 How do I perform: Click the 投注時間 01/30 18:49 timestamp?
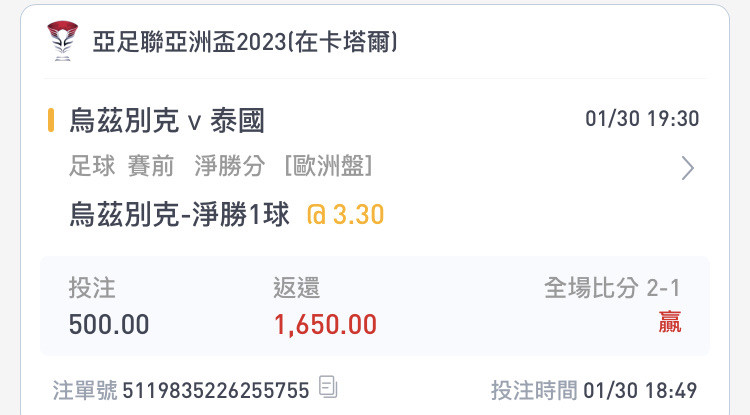coord(594,390)
